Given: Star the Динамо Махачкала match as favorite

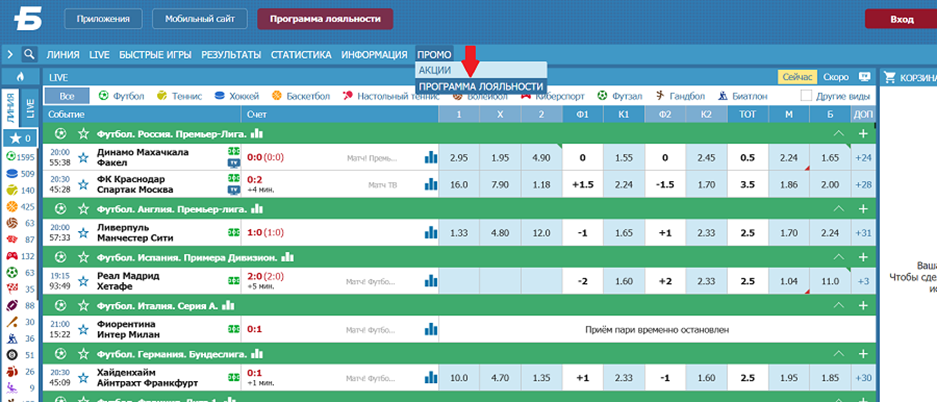Looking at the screenshot, I should click(x=83, y=157).
